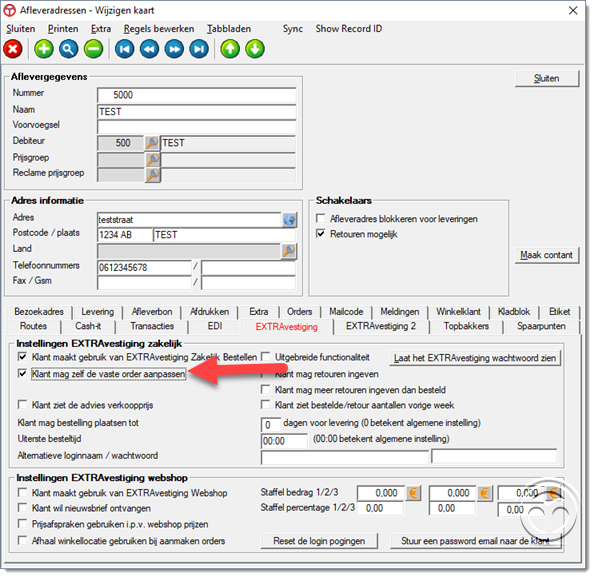This screenshot has height=577, width=594.
Task: Click the Sync menu item
Action: (292, 29)
